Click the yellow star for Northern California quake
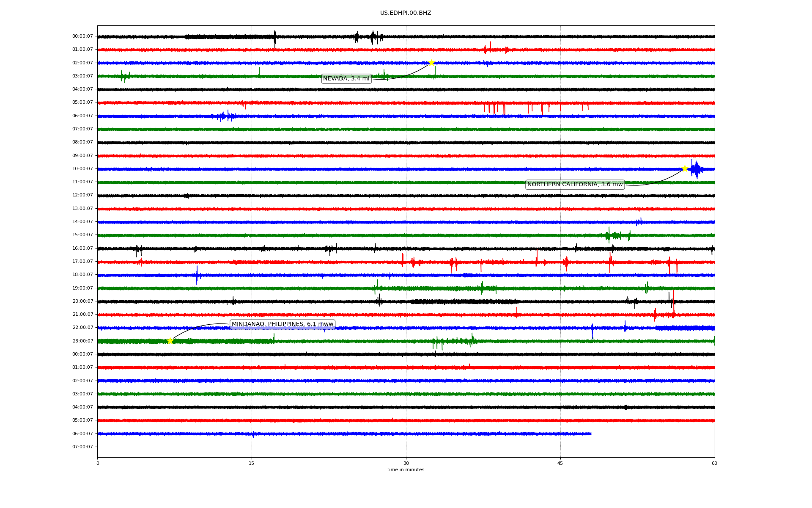The image size is (812, 508). (685, 168)
